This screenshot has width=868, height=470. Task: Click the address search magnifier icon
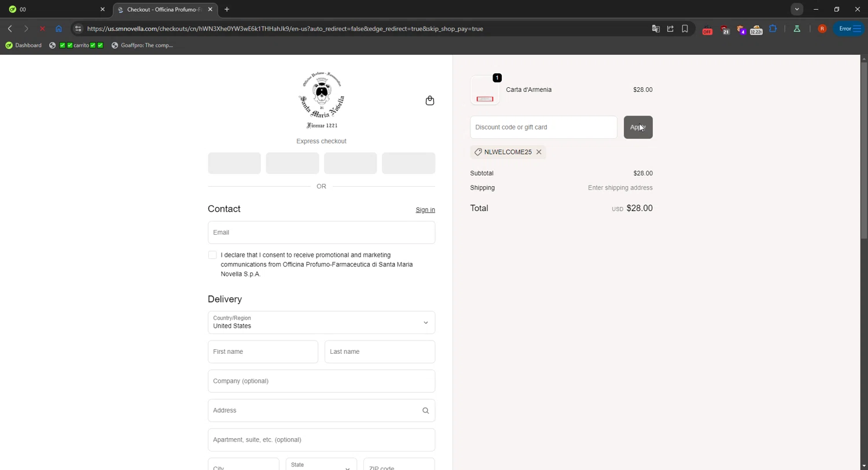425,410
